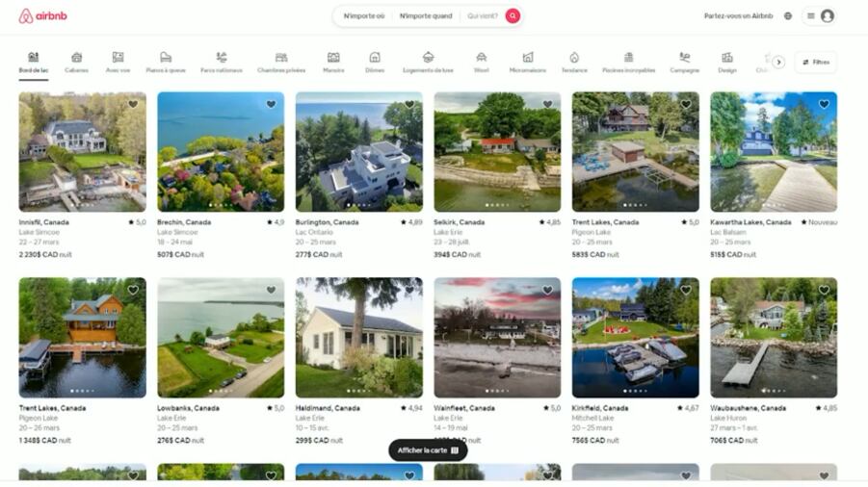
Task: Select the Pianos à queue category
Action: pos(166,62)
